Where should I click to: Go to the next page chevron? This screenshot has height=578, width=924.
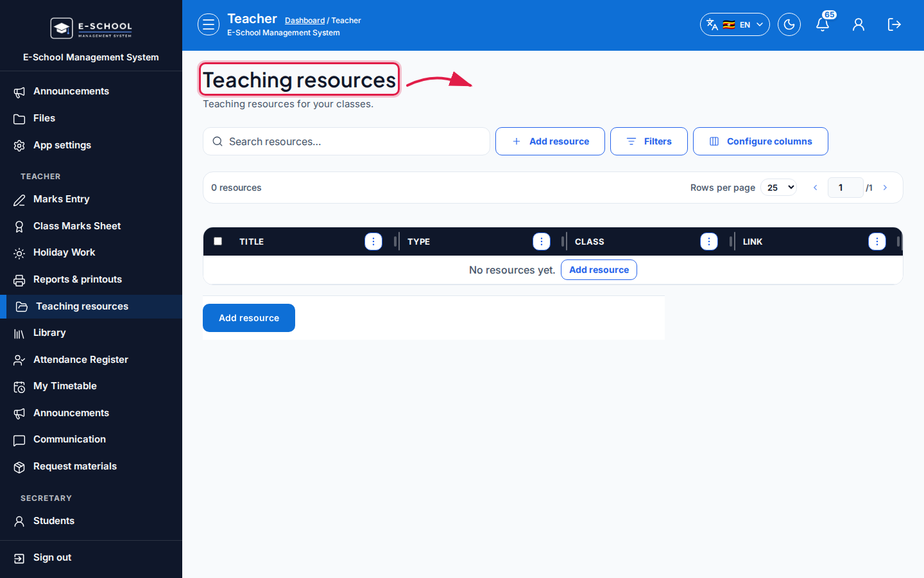[x=886, y=188]
